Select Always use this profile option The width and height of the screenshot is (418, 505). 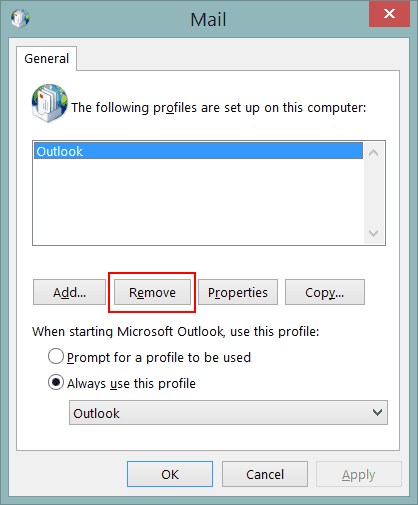coord(56,382)
